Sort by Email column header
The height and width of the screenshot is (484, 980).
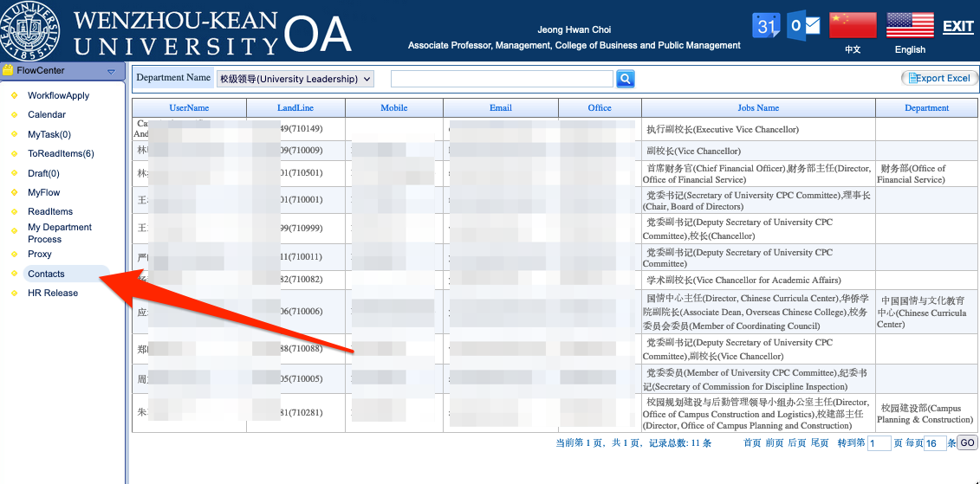point(501,108)
